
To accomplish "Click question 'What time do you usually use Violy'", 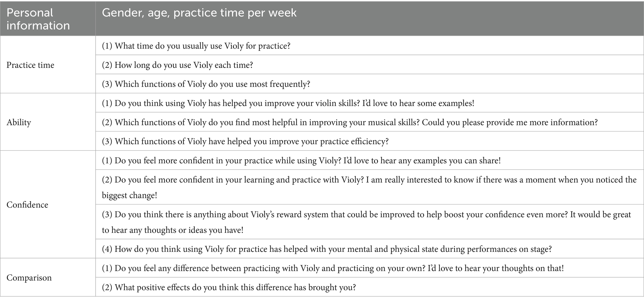I will point(196,46).
